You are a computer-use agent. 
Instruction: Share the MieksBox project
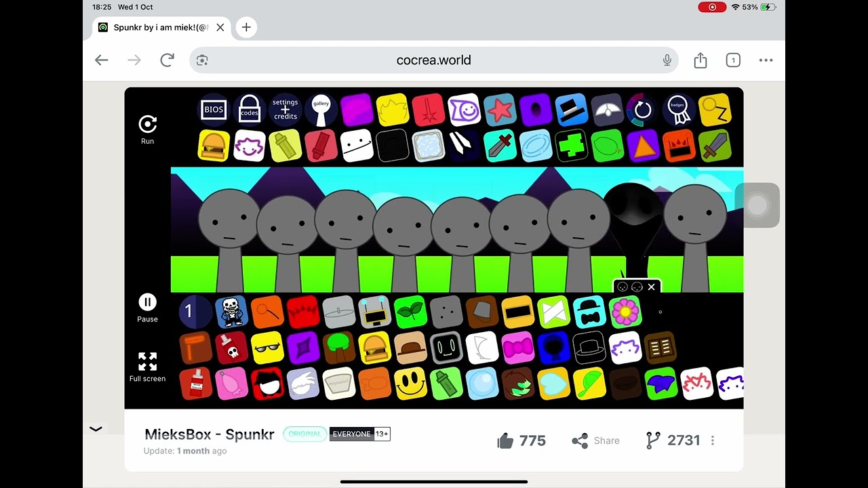(x=595, y=441)
